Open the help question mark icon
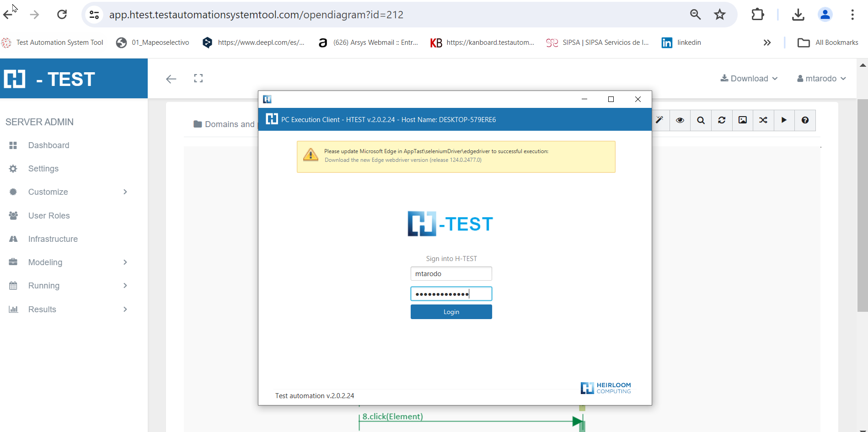This screenshot has height=432, width=868. pyautogui.click(x=805, y=120)
